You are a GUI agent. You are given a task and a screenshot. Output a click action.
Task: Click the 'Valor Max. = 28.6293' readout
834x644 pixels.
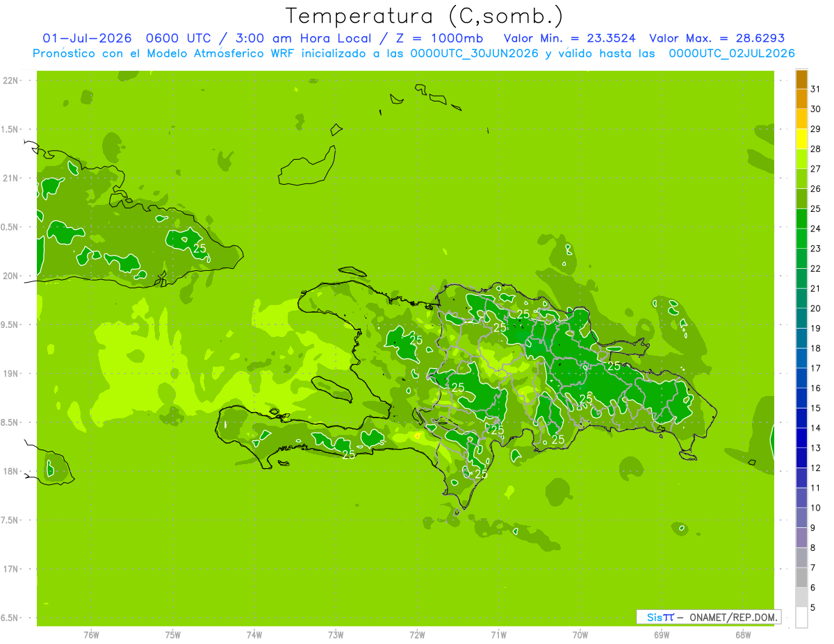point(717,38)
